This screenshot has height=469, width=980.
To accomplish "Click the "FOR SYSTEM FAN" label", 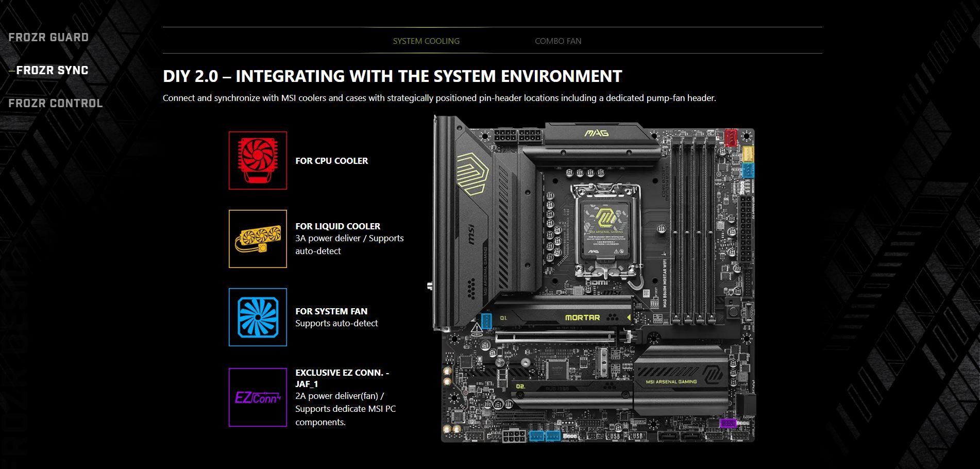I will (x=331, y=311).
